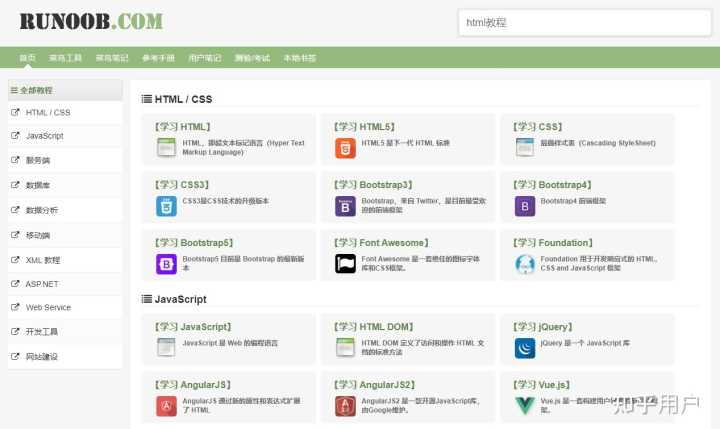Click the hamburger icon next to 全部教程
Image resolution: width=720 pixels, height=429 pixels.
[14, 90]
